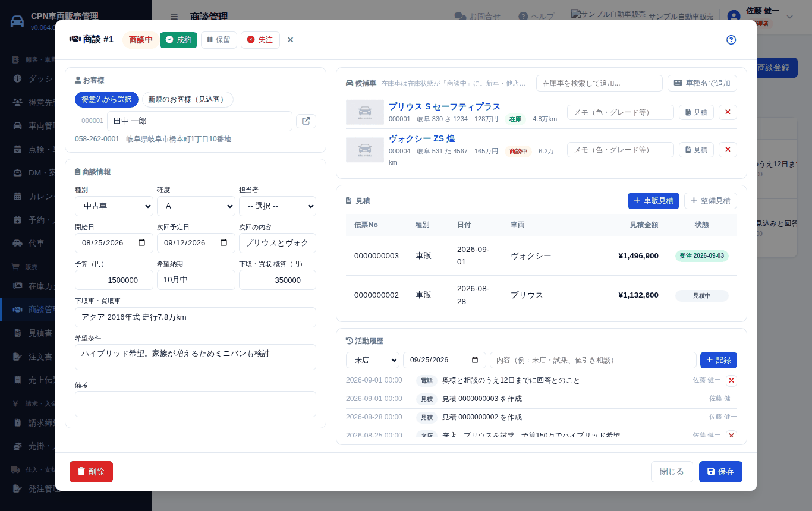Screen dimensions: 812x511
Task: Click the 車種名で追加 button
Action: 702,83
